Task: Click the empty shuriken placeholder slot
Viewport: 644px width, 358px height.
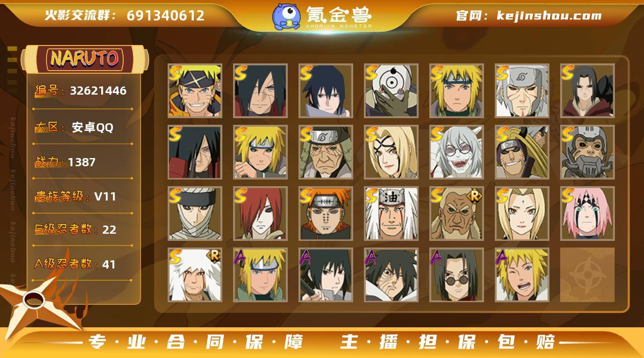Action: point(588,275)
